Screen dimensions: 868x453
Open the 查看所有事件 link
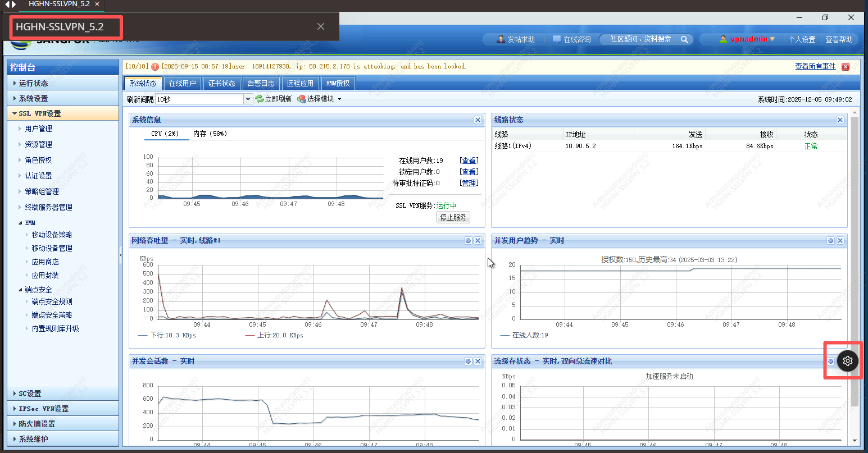click(815, 66)
